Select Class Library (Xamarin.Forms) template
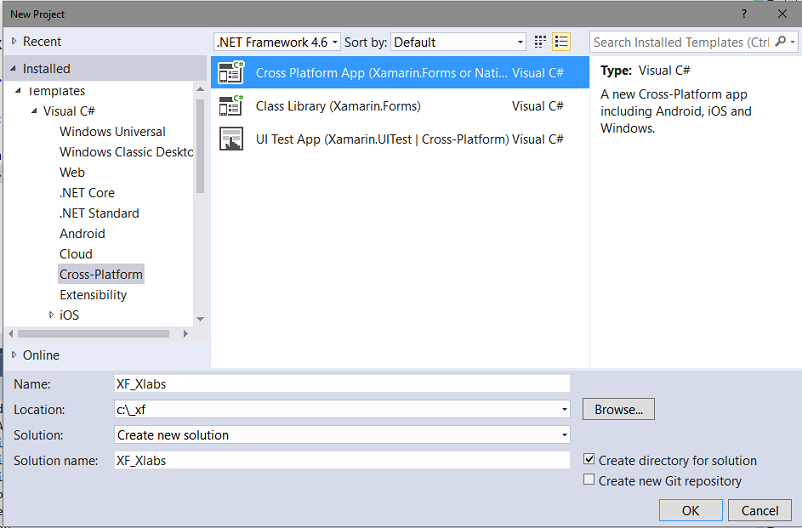Image resolution: width=802 pixels, height=528 pixels. (x=400, y=105)
